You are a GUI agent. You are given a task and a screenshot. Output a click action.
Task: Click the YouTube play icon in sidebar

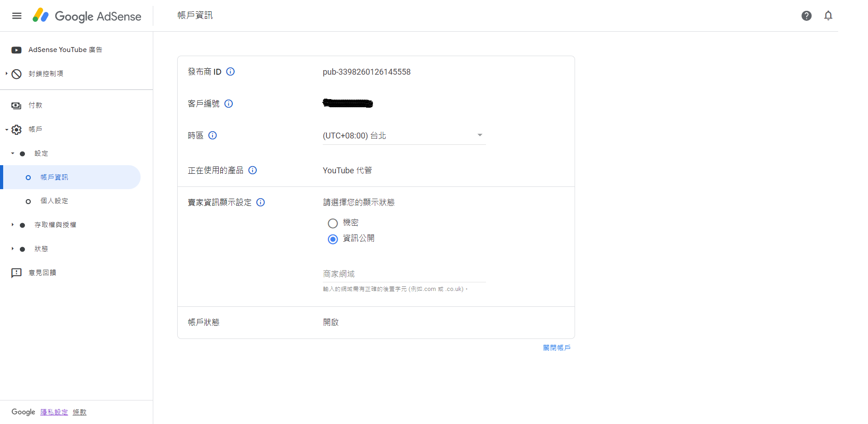click(x=16, y=50)
